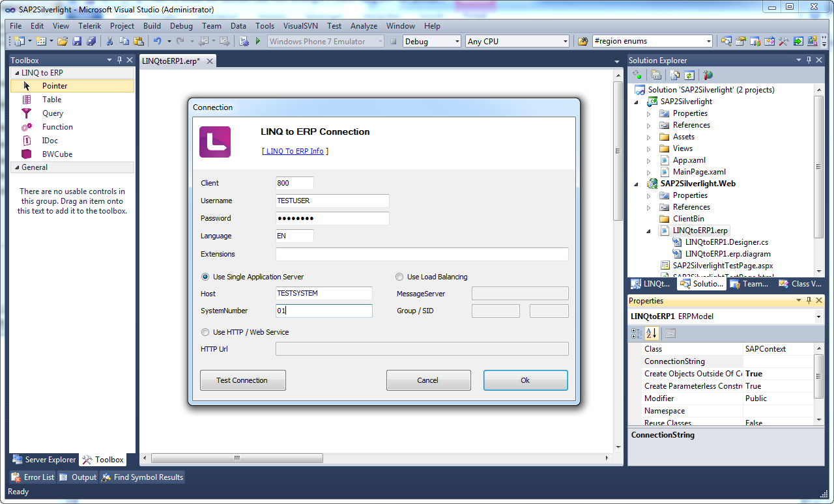Expand the Assets folder node
The width and height of the screenshot is (834, 504).
pyautogui.click(x=648, y=137)
